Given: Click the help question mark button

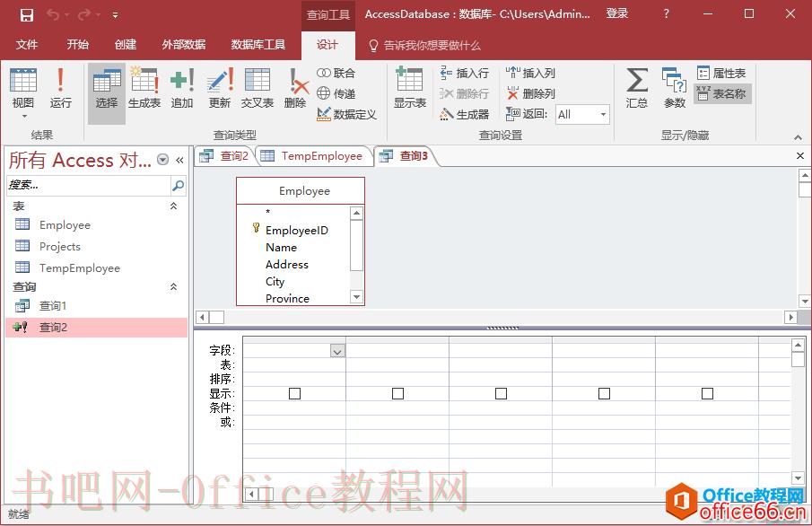Looking at the screenshot, I should coord(666,14).
